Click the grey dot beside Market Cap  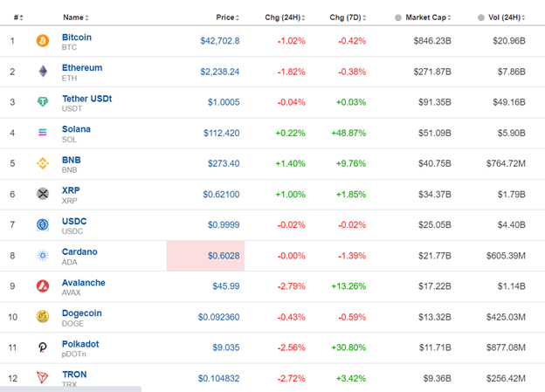click(x=398, y=17)
